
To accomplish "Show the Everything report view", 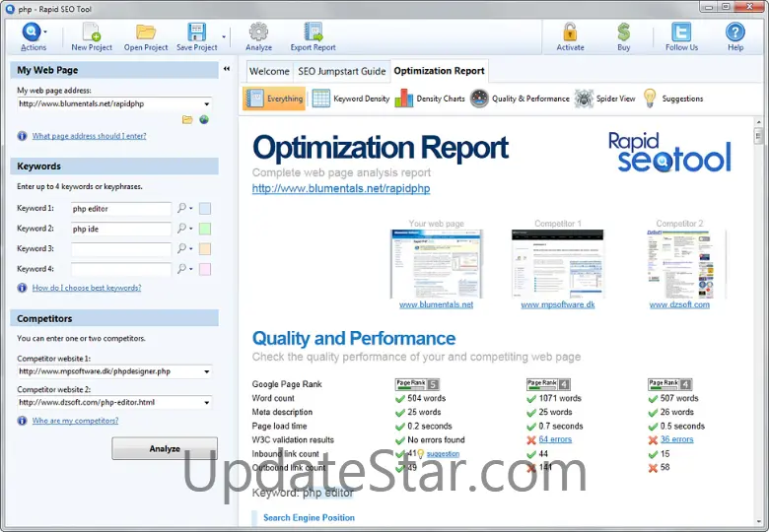I will pos(274,99).
